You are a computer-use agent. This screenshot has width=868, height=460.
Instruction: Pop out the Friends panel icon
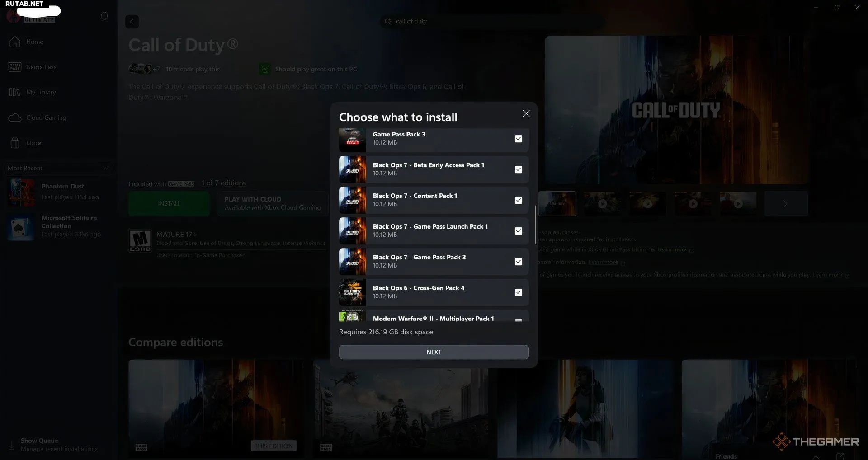click(x=840, y=456)
